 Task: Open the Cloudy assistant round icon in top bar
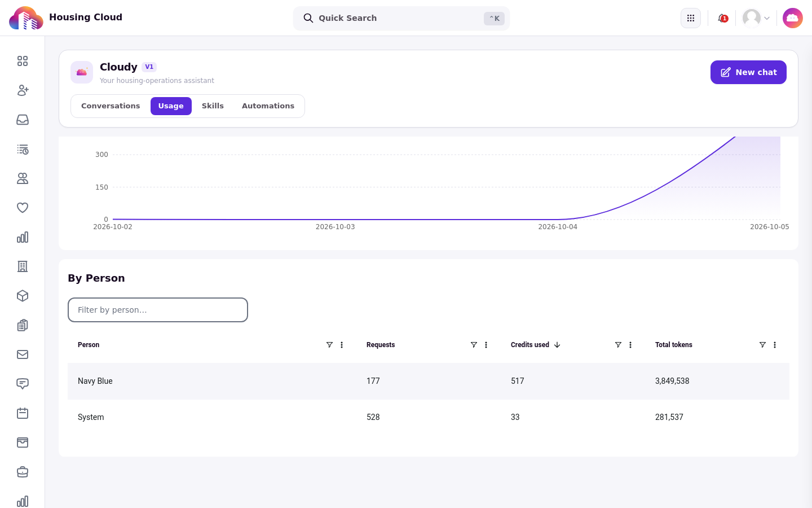pyautogui.click(x=793, y=18)
